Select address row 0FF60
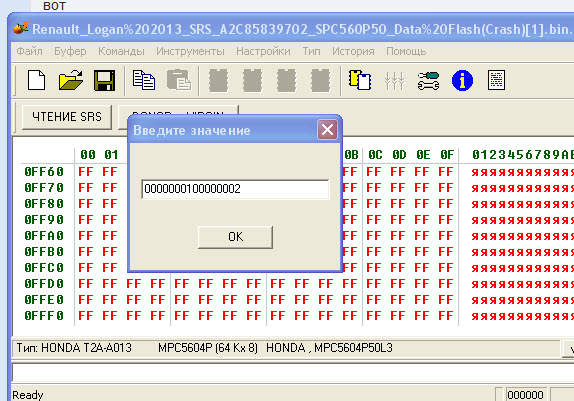Viewport: 574px width, 401px height. click(x=44, y=172)
